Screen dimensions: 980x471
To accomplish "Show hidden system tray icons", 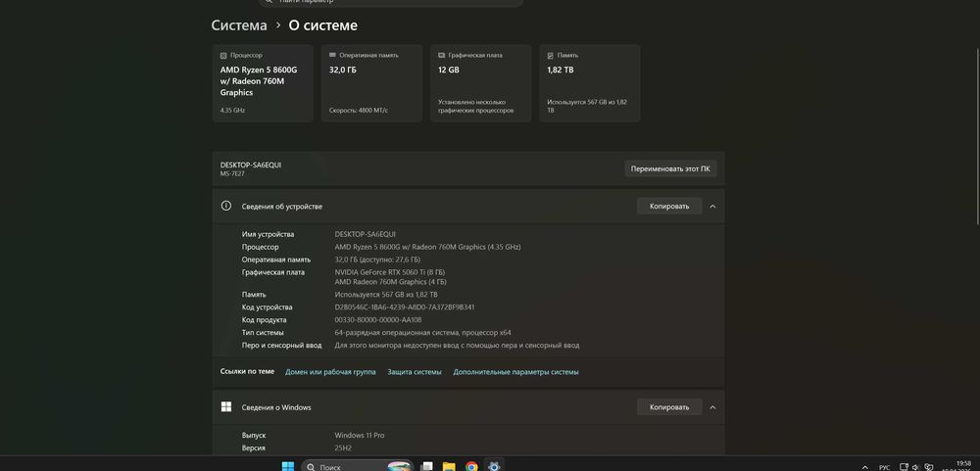I will click(x=865, y=467).
